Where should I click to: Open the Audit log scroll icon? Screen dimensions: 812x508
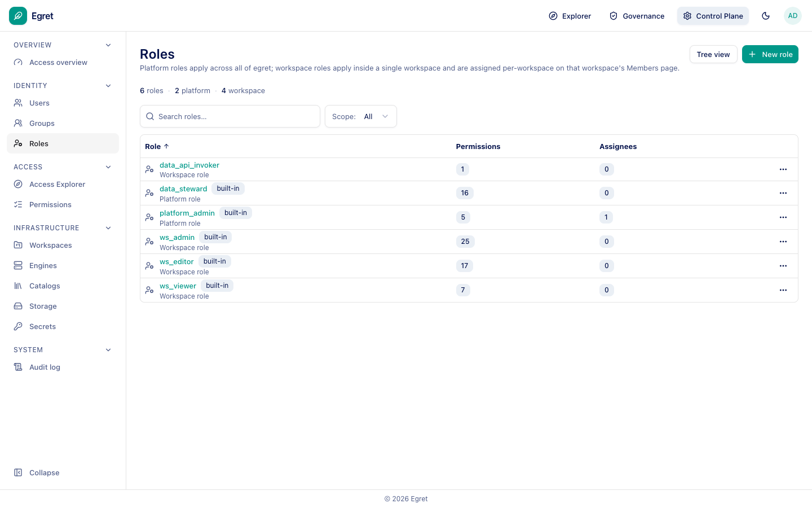[x=18, y=367]
